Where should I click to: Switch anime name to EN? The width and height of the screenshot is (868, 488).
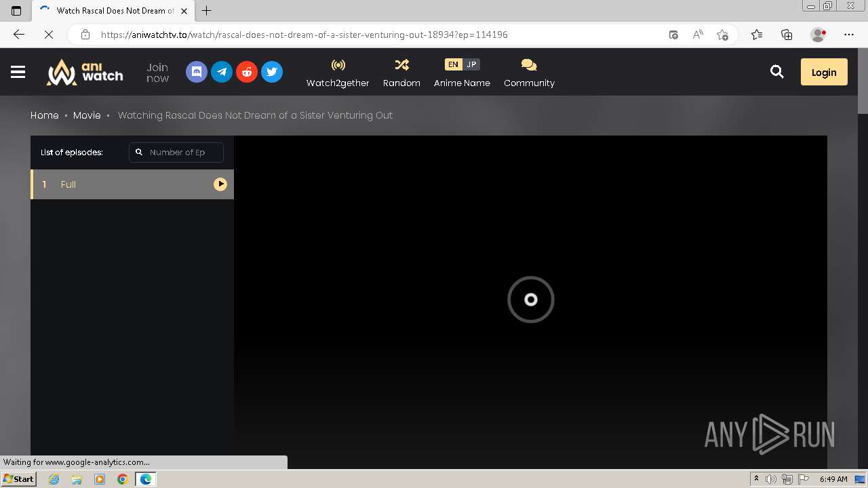(x=453, y=64)
